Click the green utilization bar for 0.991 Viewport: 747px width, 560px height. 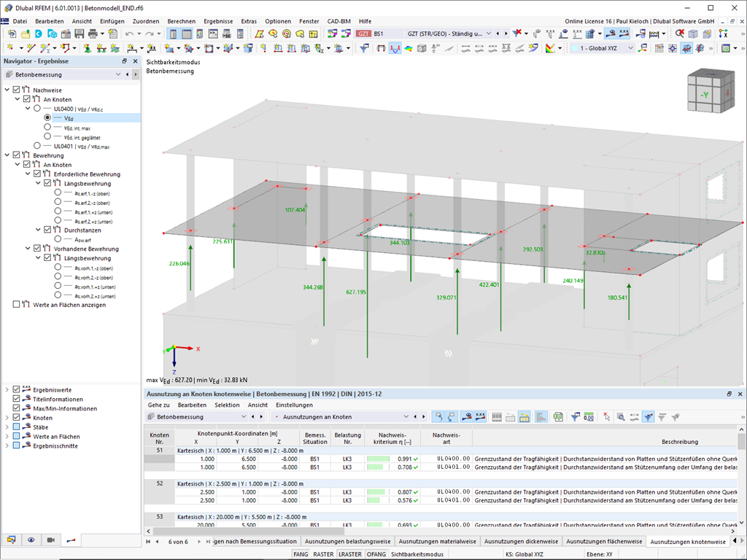[379, 459]
